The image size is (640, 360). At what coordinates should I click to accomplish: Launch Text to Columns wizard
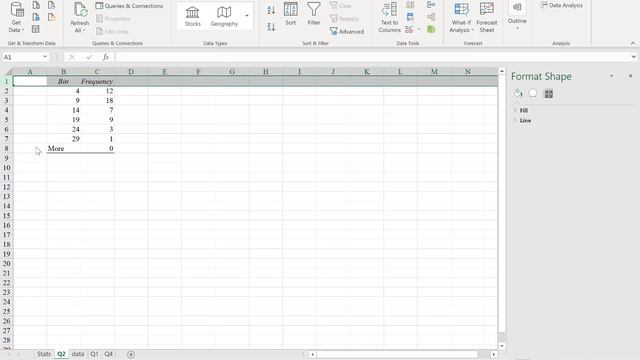coord(389,17)
